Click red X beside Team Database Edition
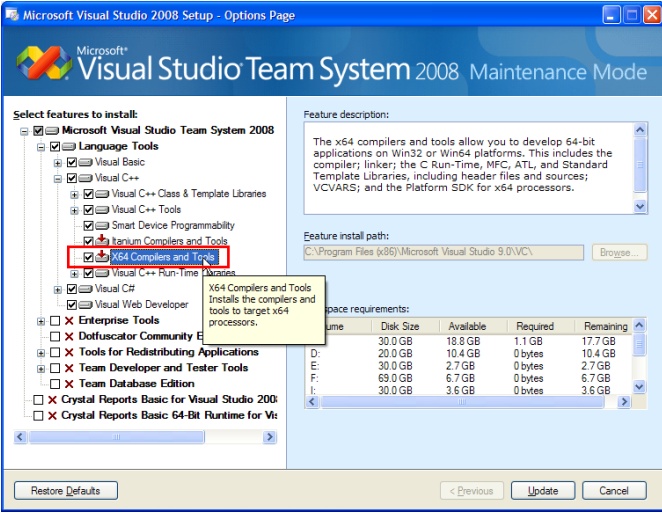 point(69,384)
